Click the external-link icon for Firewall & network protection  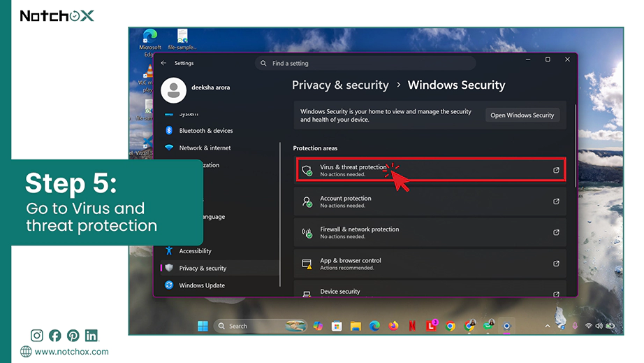click(556, 232)
